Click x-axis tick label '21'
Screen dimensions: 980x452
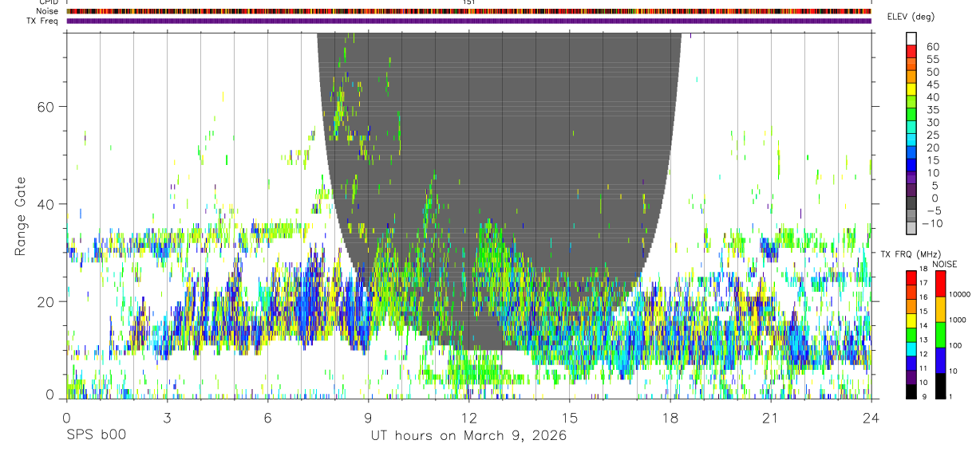[x=771, y=418]
